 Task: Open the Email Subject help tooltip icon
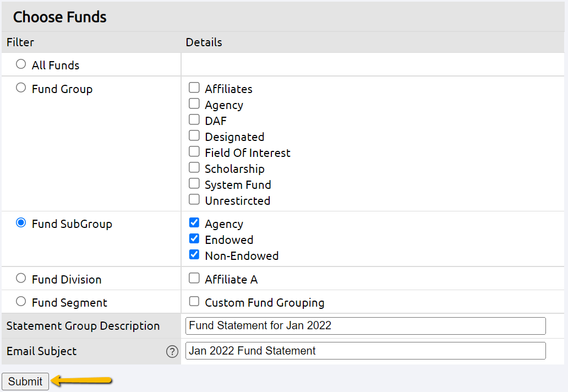[x=172, y=352]
